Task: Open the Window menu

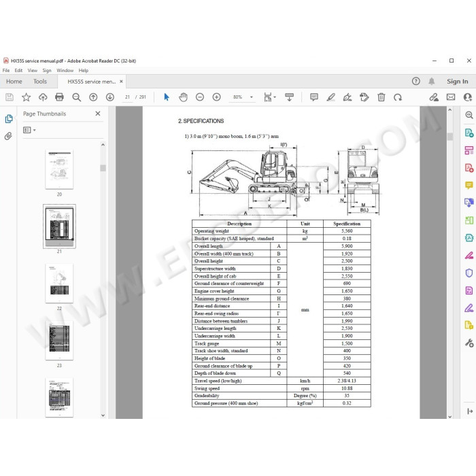Action: tap(65, 71)
